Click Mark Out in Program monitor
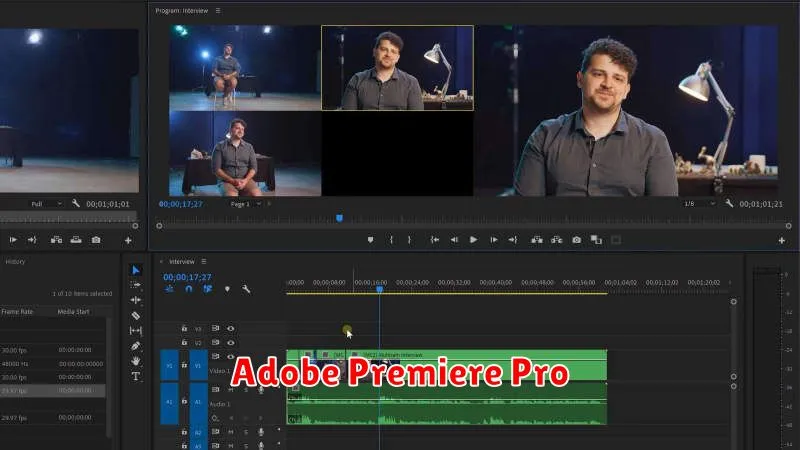 (409, 240)
